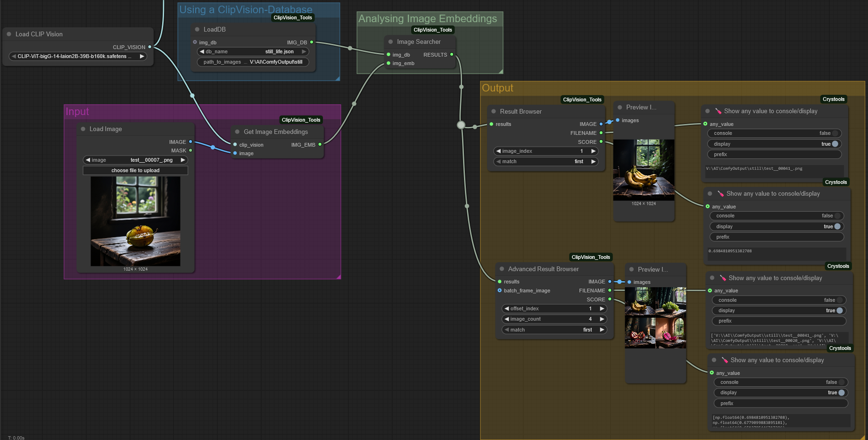Image resolution: width=868 pixels, height=440 pixels.
Task: Toggle display in the node listing file paths
Action: pos(779,310)
